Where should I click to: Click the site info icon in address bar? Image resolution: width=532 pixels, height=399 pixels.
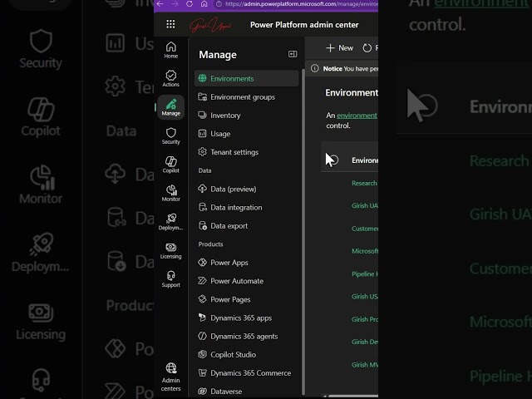click(x=219, y=4)
